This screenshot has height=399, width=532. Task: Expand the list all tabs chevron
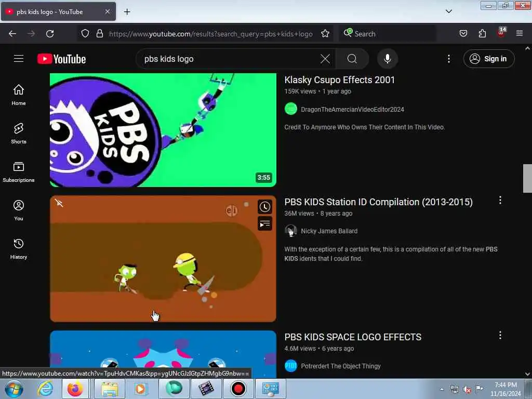pos(449,11)
